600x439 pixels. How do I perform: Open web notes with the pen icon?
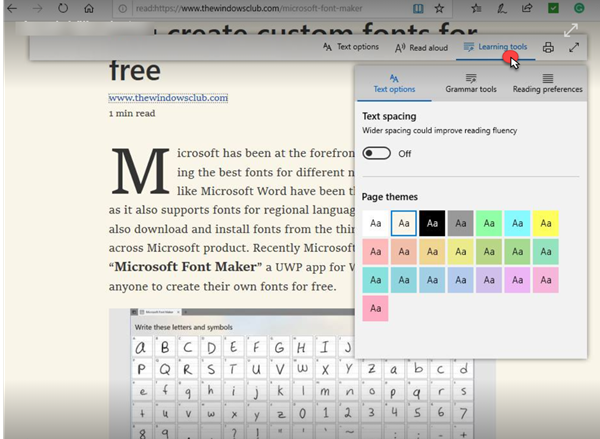[x=502, y=8]
